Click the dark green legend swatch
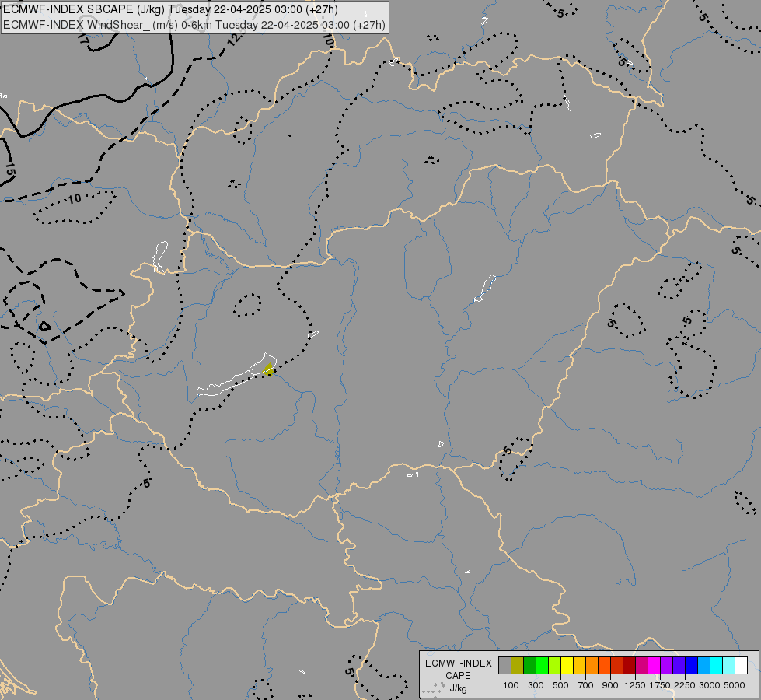761x700 pixels. [x=529, y=666]
